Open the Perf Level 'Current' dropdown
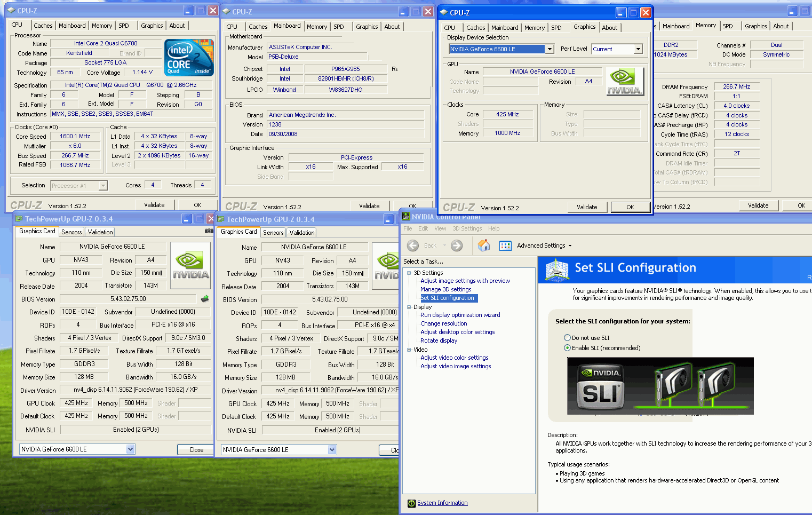Image resolution: width=812 pixels, height=515 pixels. click(638, 49)
